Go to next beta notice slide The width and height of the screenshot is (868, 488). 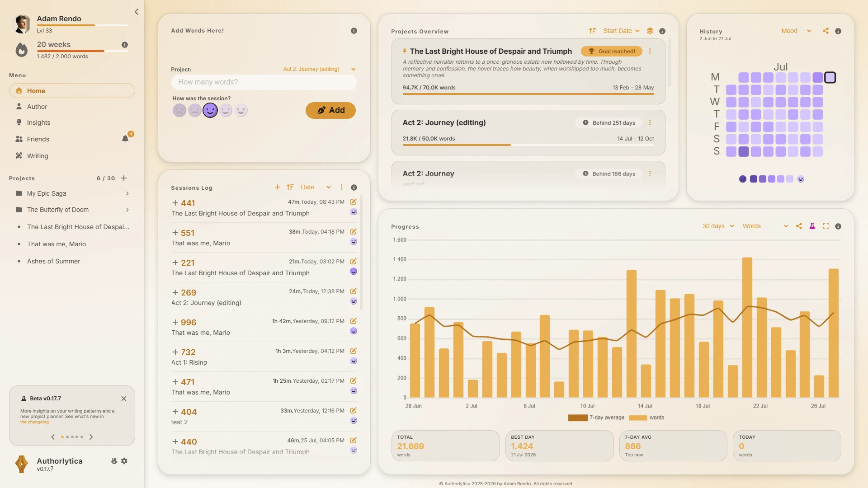[91, 437]
